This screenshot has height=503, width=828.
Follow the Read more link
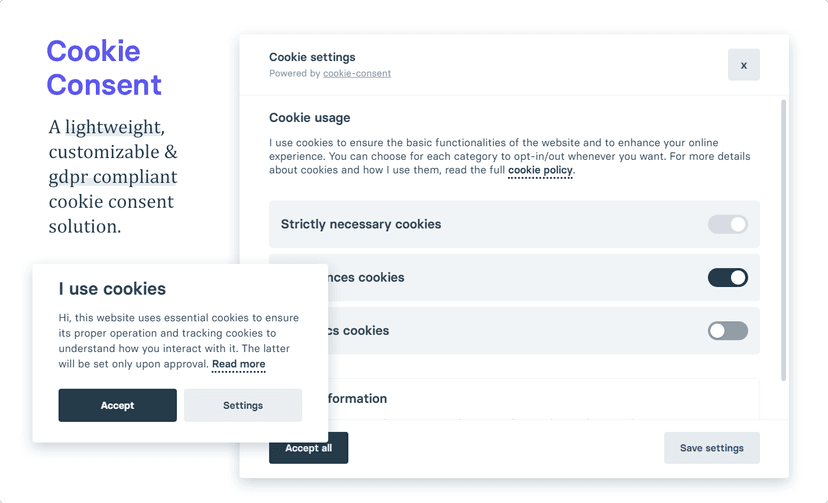coord(238,365)
